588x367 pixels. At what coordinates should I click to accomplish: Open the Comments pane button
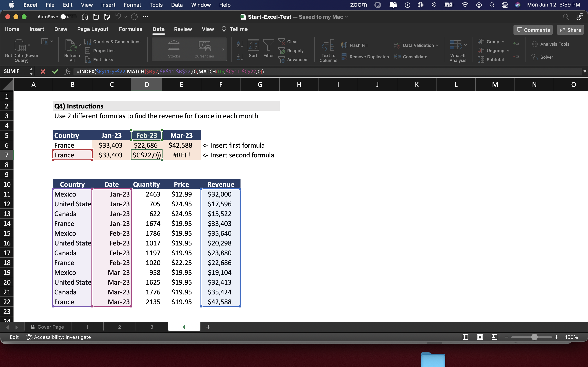[533, 30]
